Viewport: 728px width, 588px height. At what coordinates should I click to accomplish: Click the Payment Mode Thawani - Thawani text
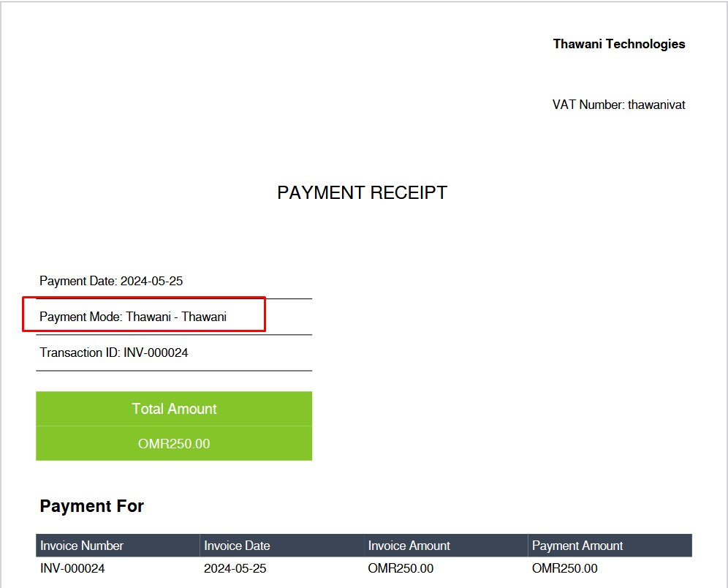coord(134,317)
